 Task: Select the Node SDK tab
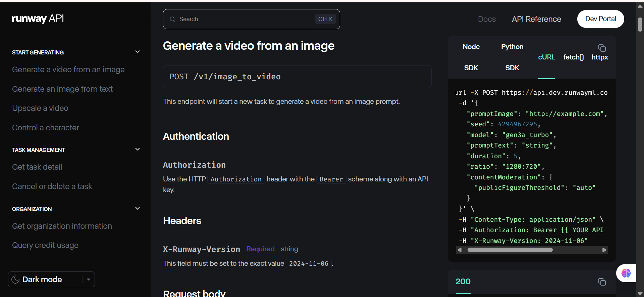coord(471,57)
